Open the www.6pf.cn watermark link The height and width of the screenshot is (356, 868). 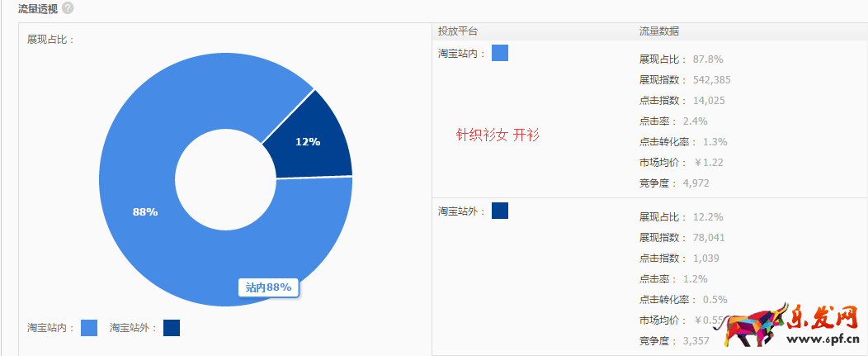(x=827, y=341)
